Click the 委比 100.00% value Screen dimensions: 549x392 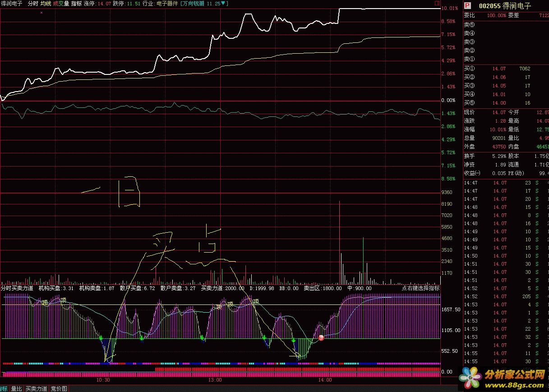pyautogui.click(x=496, y=15)
